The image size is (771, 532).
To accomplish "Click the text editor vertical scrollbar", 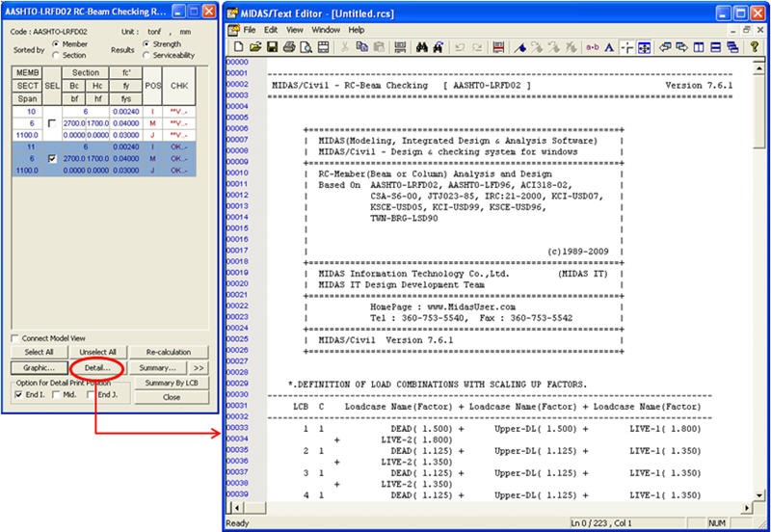I will [x=758, y=289].
